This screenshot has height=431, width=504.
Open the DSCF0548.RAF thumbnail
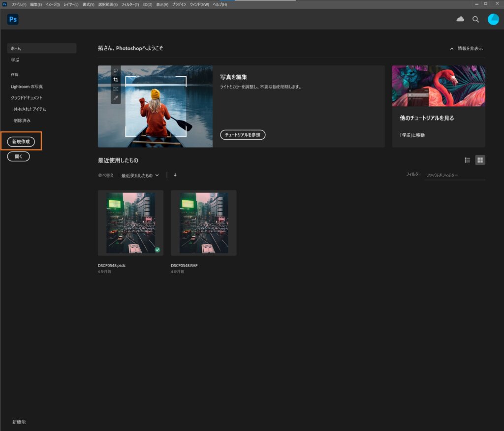(204, 223)
